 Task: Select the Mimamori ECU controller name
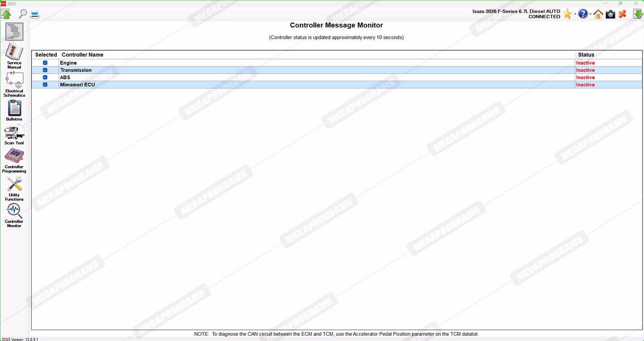click(77, 85)
